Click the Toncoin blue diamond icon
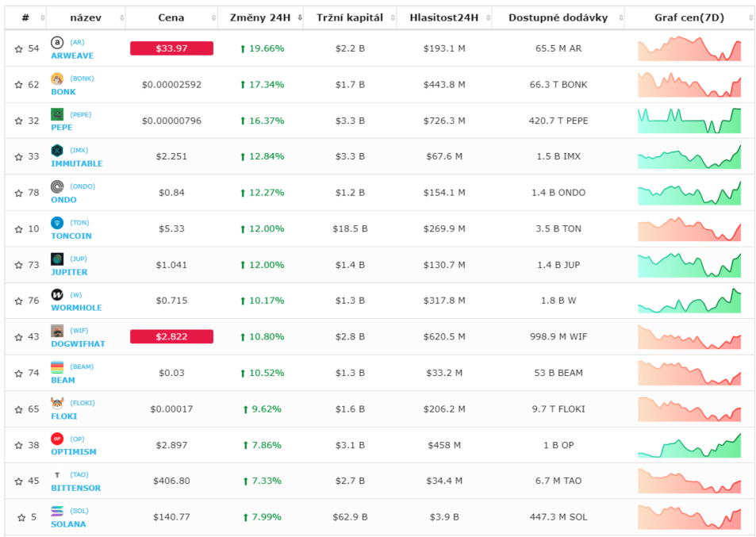The image size is (756, 537). tap(57, 223)
